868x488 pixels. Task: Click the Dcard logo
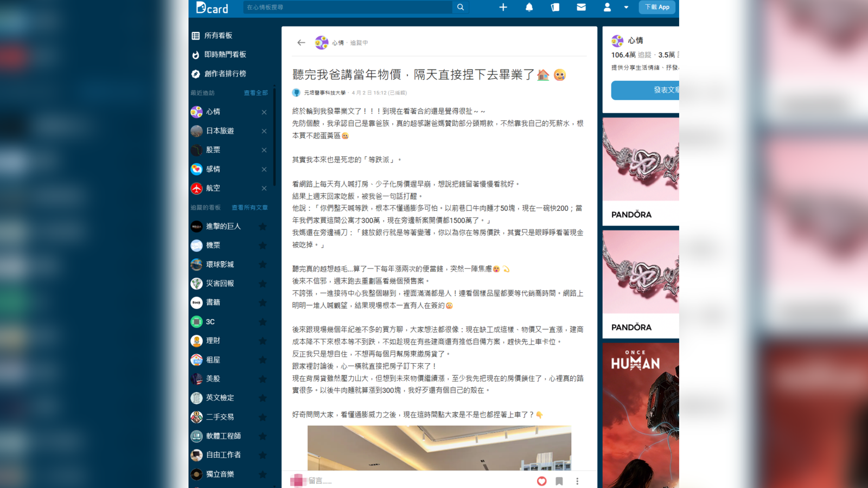[x=213, y=8]
